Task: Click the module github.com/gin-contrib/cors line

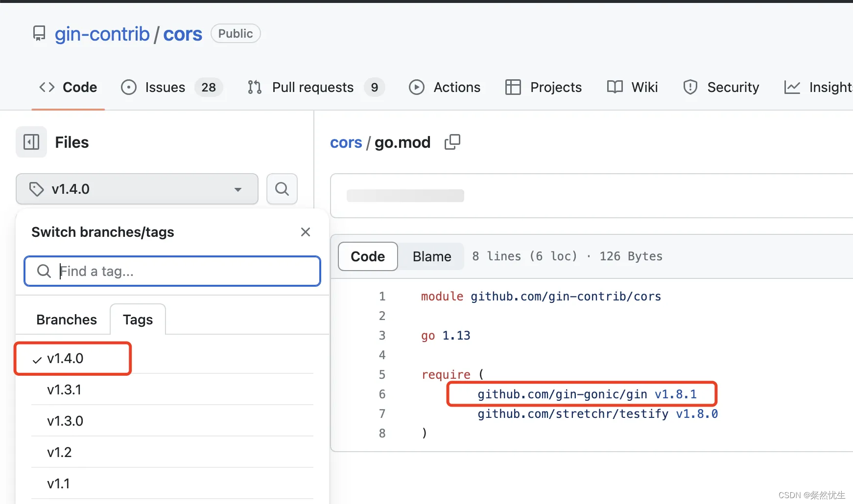Action: [x=541, y=297]
